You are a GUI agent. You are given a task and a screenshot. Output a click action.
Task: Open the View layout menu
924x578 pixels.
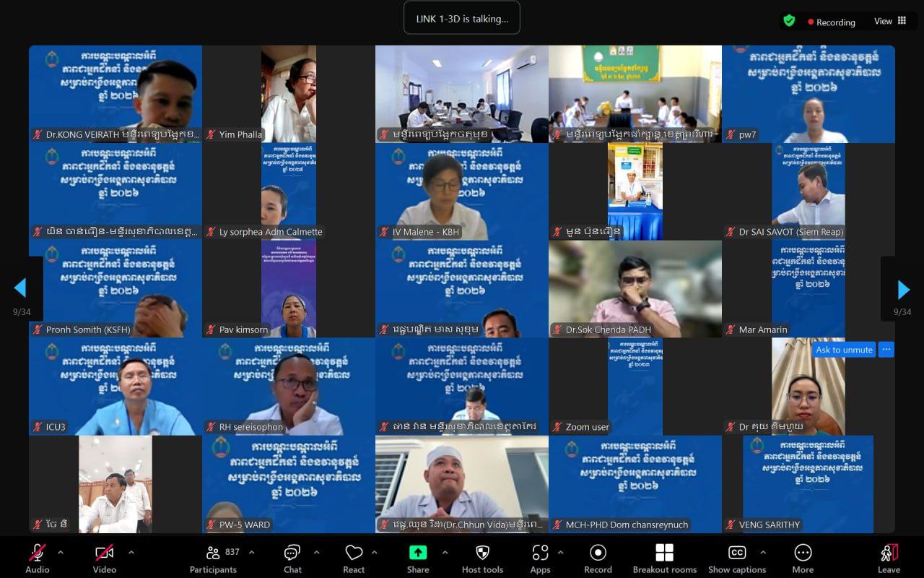tap(890, 22)
